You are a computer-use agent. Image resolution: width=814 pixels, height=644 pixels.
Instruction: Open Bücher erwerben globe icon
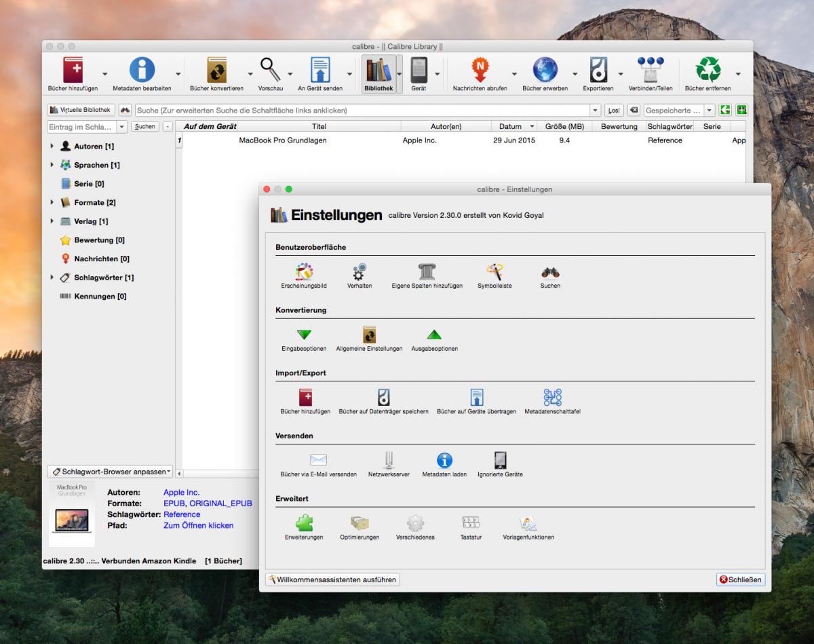[x=545, y=70]
